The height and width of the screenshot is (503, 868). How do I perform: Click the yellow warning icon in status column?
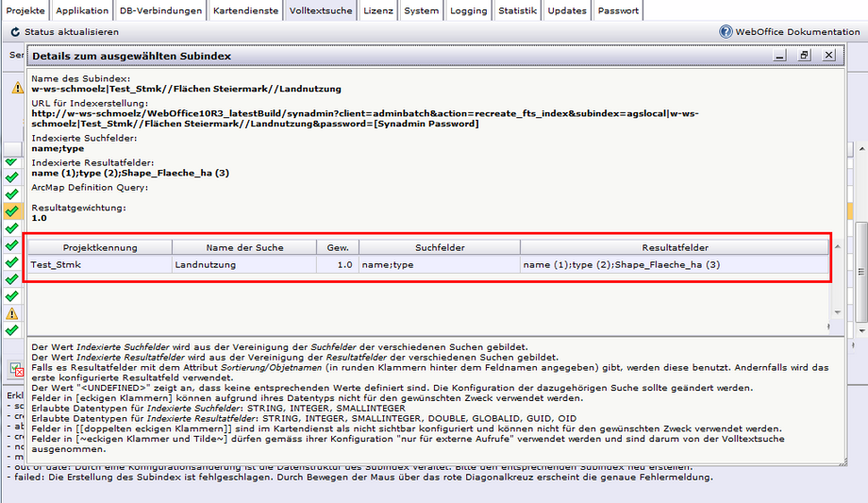(11, 313)
